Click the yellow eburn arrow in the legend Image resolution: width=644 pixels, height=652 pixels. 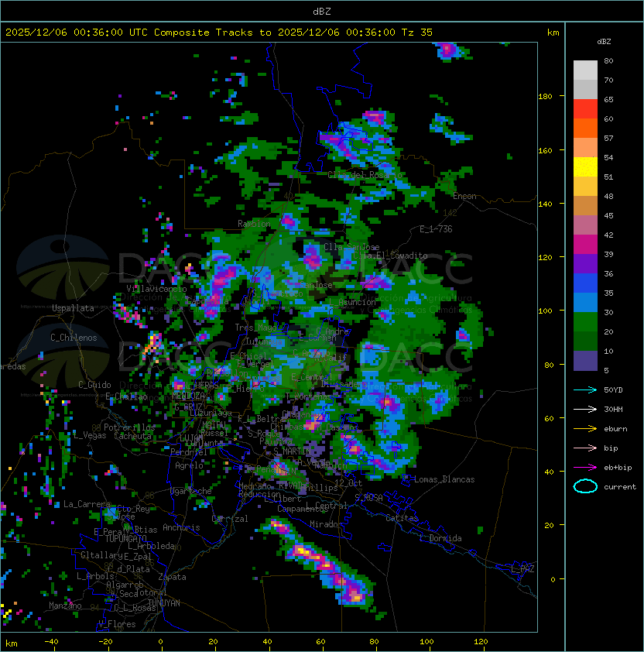pyautogui.click(x=585, y=429)
